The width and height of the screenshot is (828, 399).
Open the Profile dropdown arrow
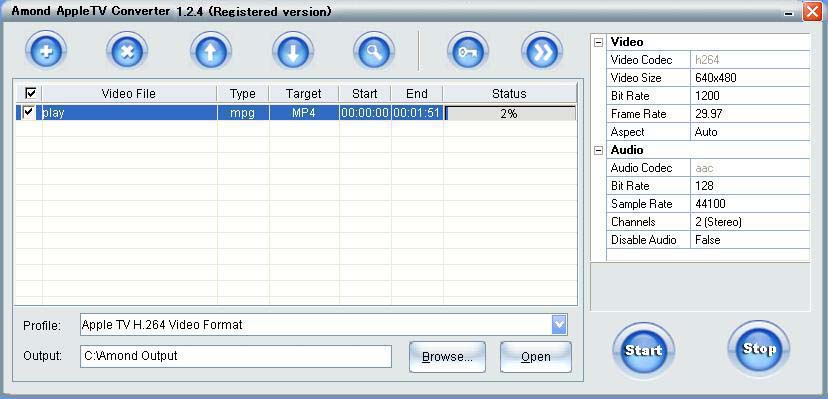tap(559, 325)
